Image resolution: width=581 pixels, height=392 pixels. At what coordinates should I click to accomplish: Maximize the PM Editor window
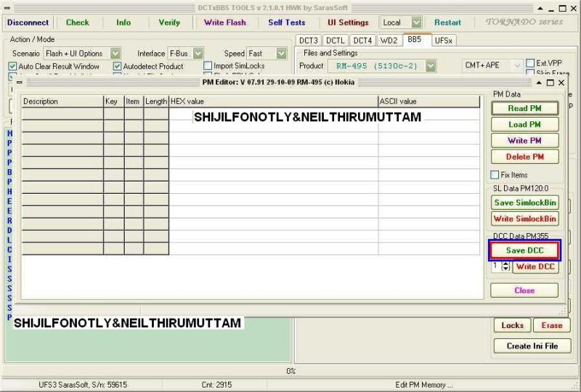(550, 82)
